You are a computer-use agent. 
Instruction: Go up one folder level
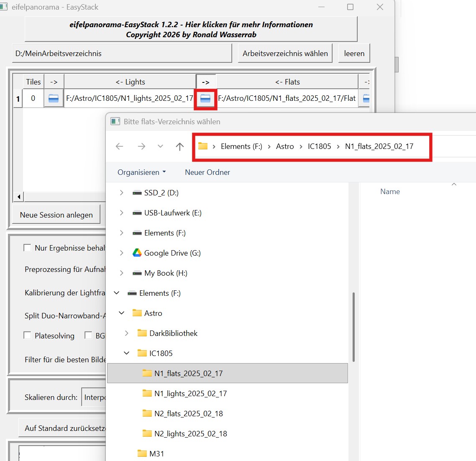180,146
